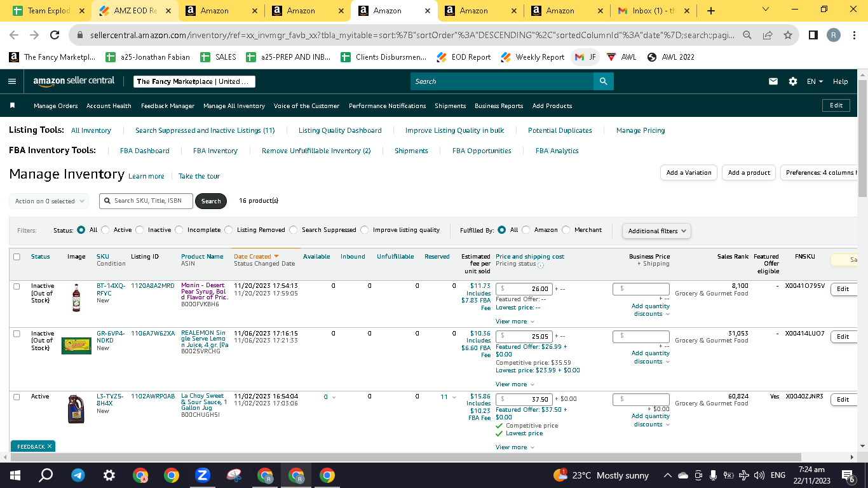
Task: Open Windows taskbar search
Action: click(x=46, y=475)
